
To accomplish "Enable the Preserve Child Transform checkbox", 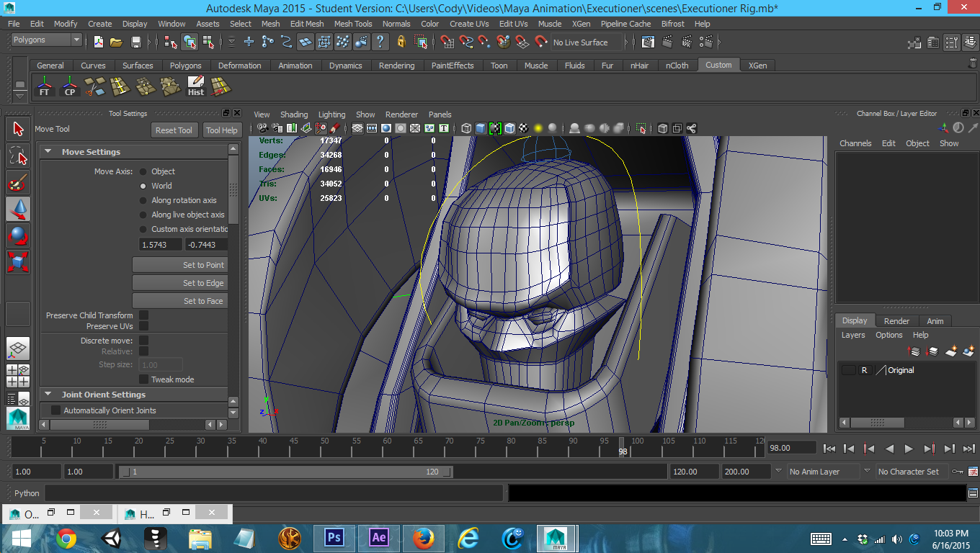I will [144, 315].
